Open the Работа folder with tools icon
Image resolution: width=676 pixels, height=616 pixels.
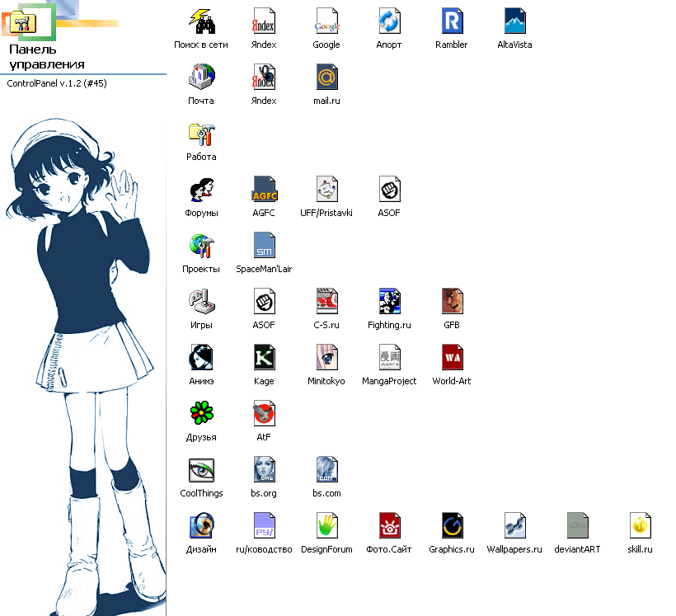[x=201, y=134]
